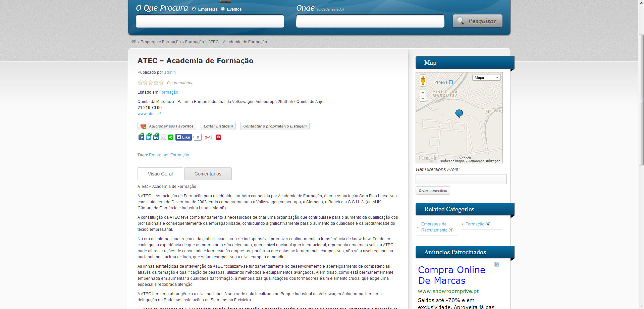Image resolution: width=644 pixels, height=309 pixels.
Task: Click the Penalva station icon on map
Action: tap(451, 82)
